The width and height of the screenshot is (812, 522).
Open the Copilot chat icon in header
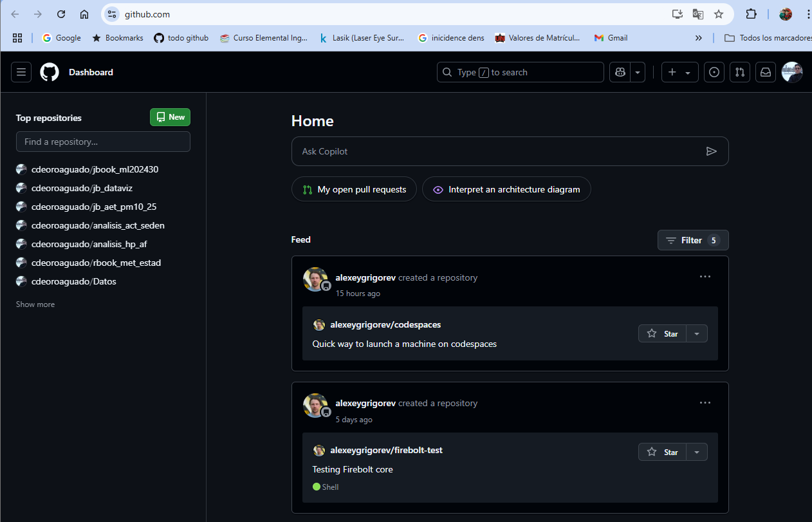[618, 72]
